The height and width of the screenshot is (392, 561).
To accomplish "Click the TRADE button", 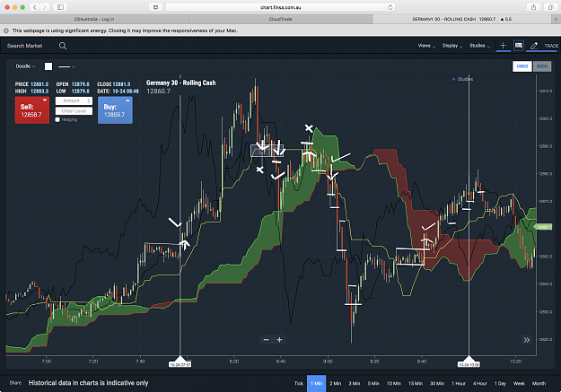I will 551,46.
